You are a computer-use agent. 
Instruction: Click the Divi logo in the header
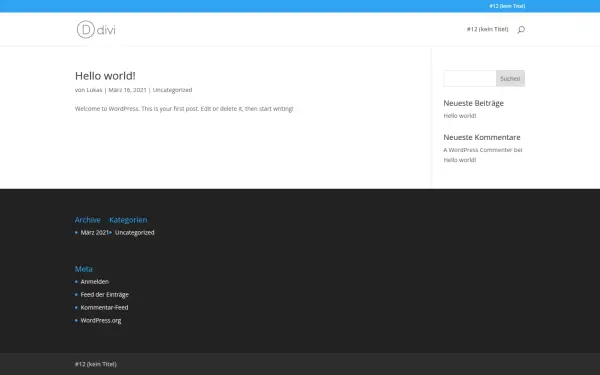click(96, 29)
